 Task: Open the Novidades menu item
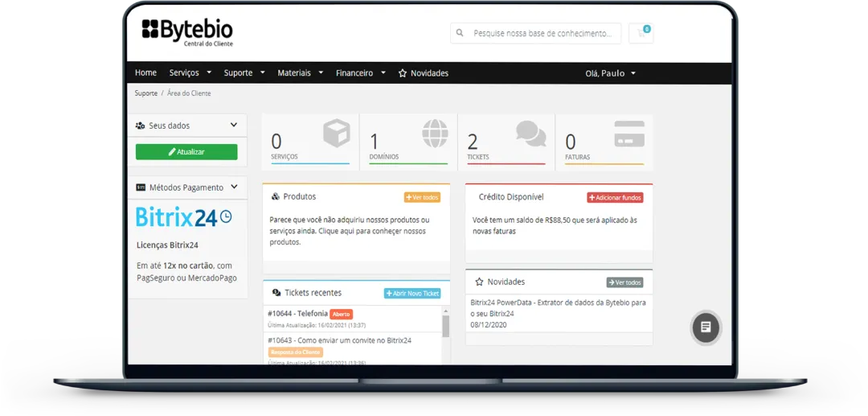point(424,73)
